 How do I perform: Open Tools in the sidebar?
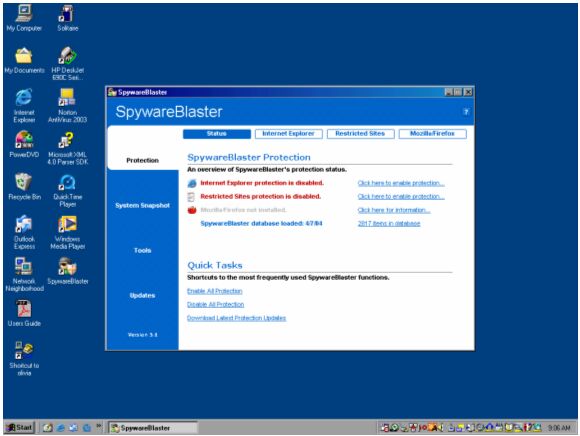(142, 251)
